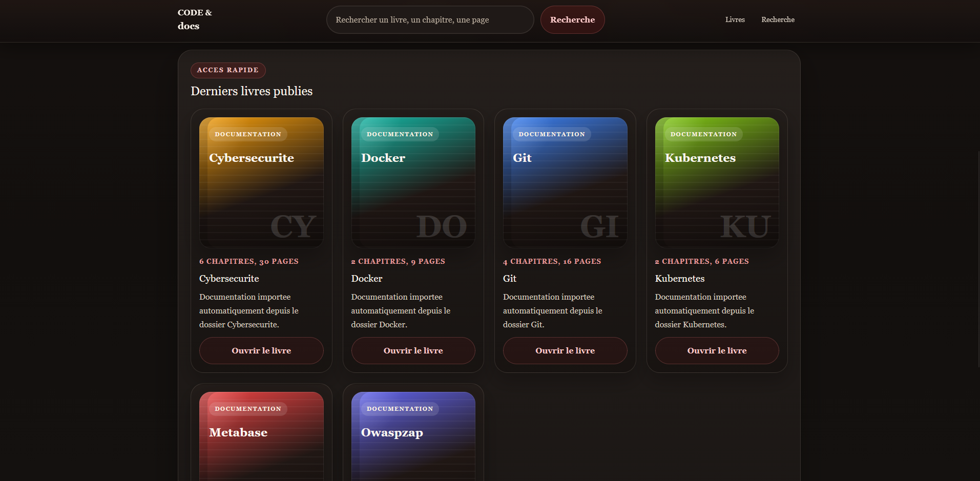Select the Owaspzap book cover
Viewport: 980px width, 481px height.
(x=413, y=436)
